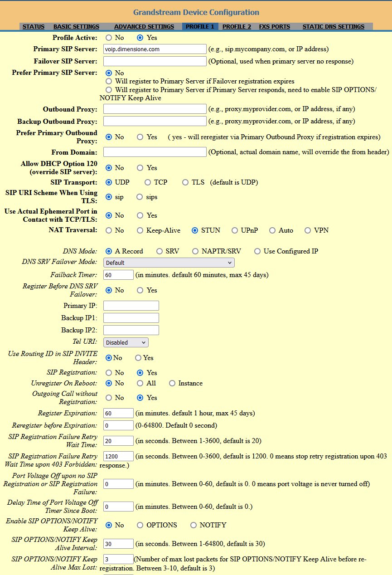Open the STATUS tab
This screenshot has height=575, width=392.
tap(34, 27)
